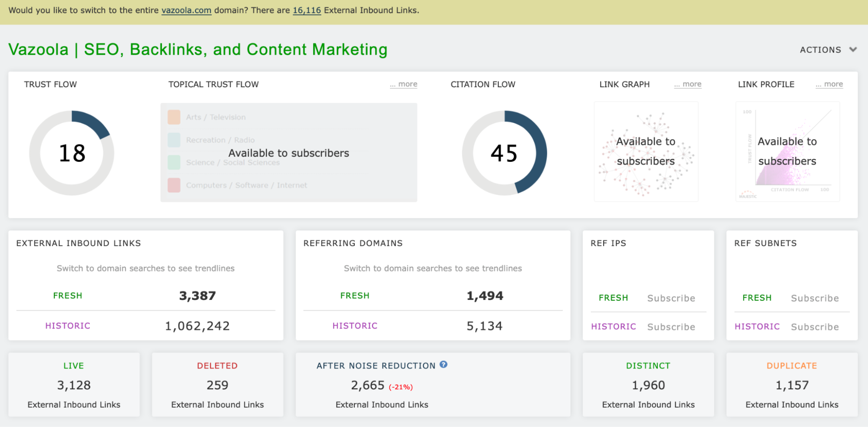
Task: Click the LIVE card heading
Action: tap(74, 366)
